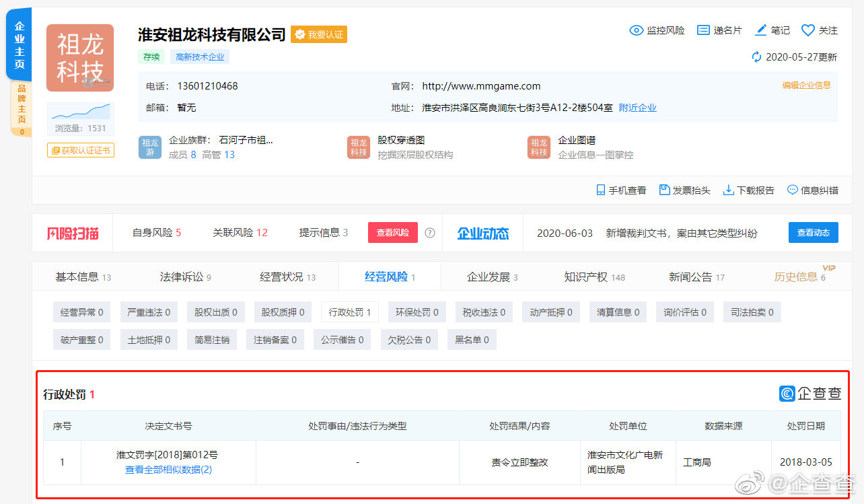Click 提示信息 3 count
Viewport: 864px width, 504px height.
point(324,233)
